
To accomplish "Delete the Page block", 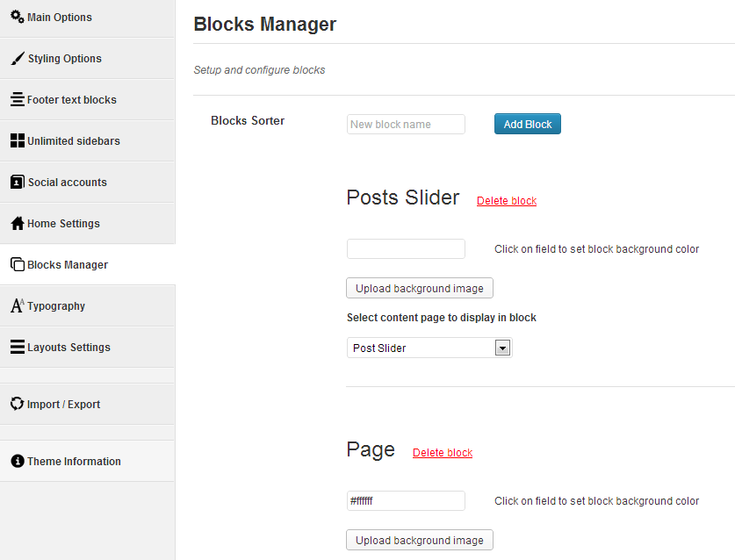I will click(443, 453).
